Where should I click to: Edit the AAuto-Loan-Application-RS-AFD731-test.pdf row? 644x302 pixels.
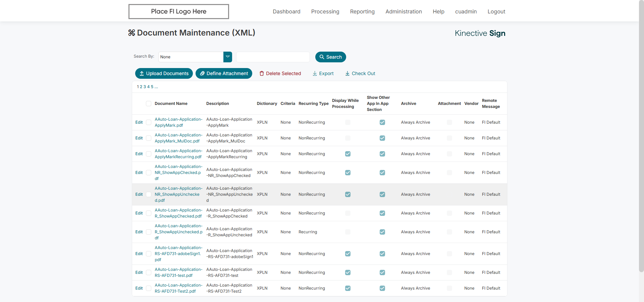pyautogui.click(x=139, y=273)
